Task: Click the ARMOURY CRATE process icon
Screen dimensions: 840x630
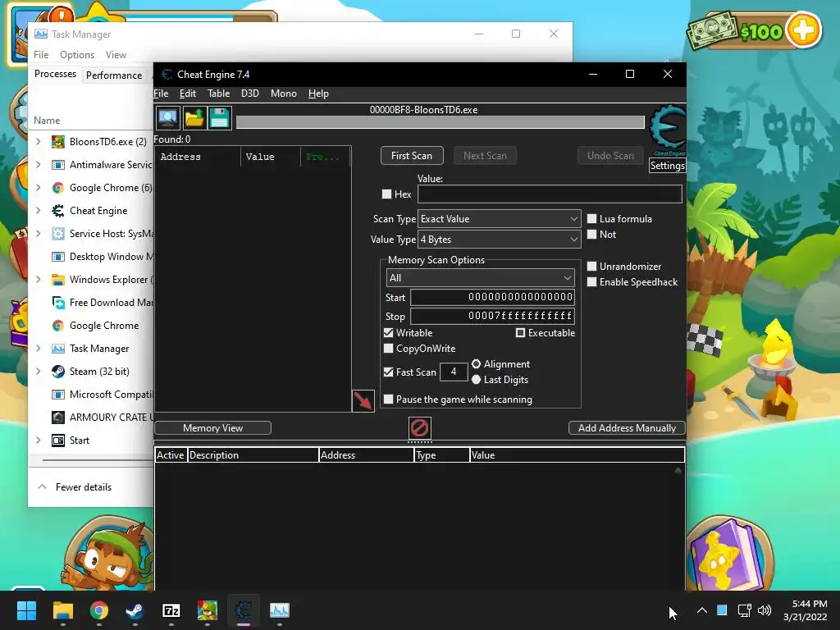Action: pyautogui.click(x=58, y=418)
